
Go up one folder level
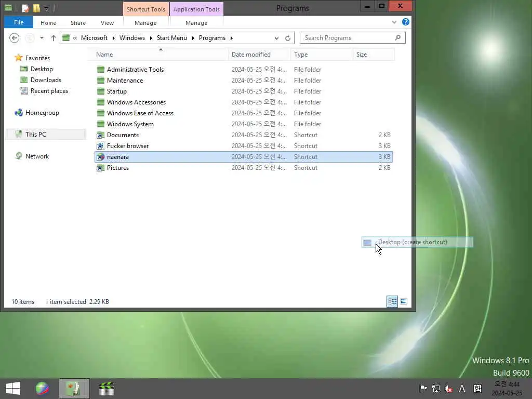point(54,37)
